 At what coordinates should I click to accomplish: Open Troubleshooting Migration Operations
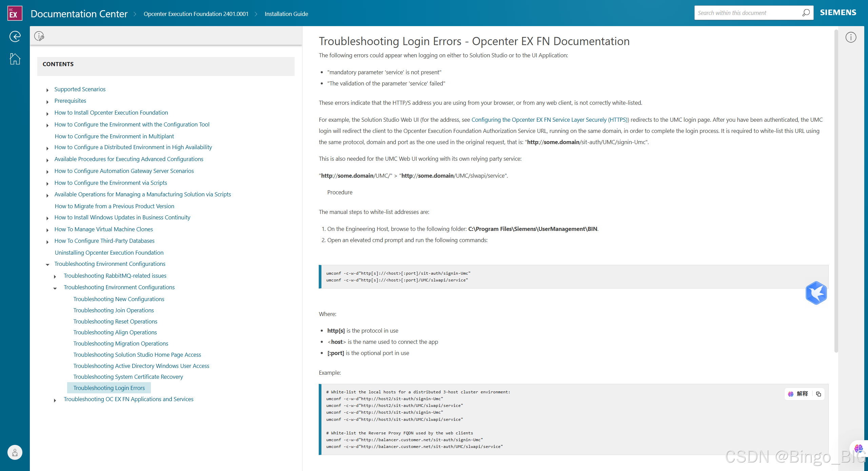coord(121,344)
